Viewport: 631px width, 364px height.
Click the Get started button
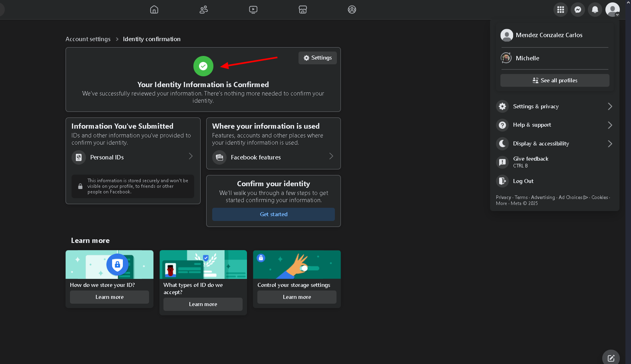(x=273, y=215)
